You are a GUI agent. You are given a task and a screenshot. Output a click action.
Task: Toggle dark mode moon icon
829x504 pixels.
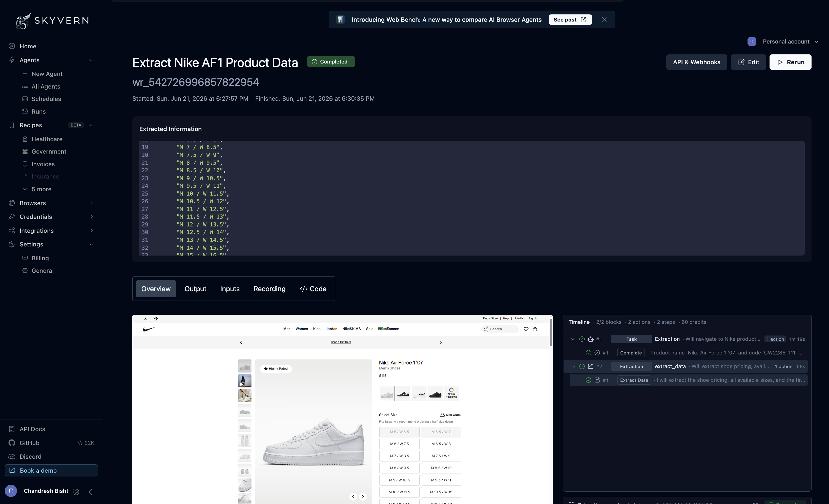tap(76, 492)
